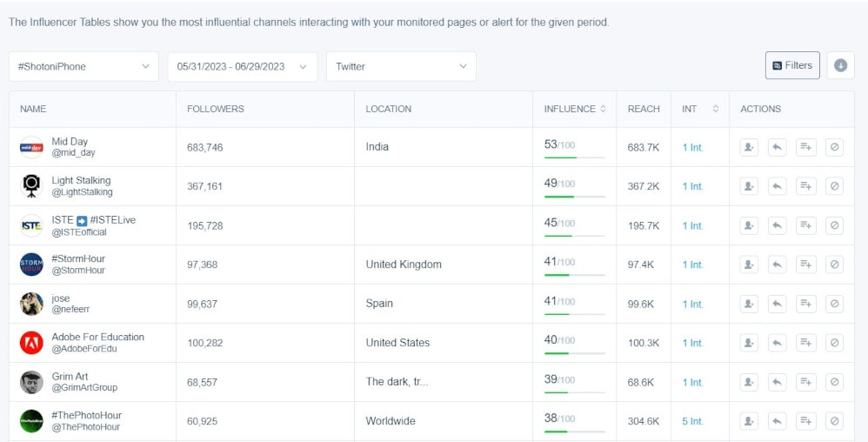Open Adobe For Education avatar
This screenshot has height=442, width=868.
click(x=31, y=343)
